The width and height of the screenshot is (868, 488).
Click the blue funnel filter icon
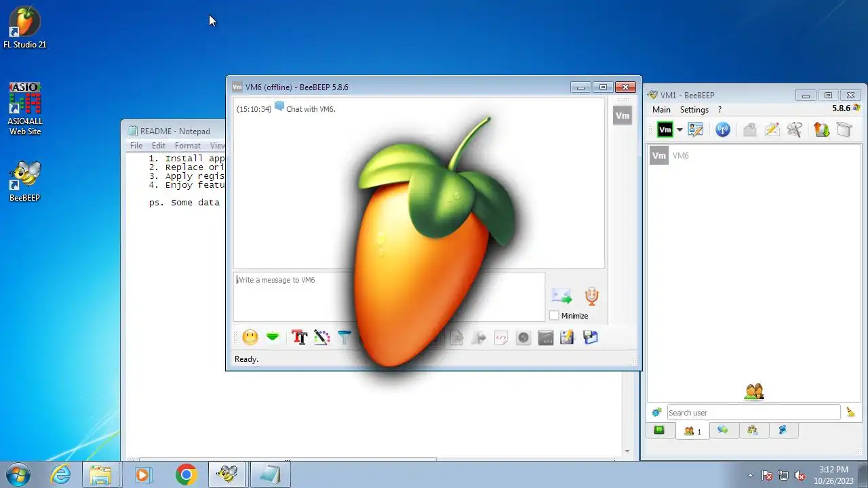(x=344, y=338)
